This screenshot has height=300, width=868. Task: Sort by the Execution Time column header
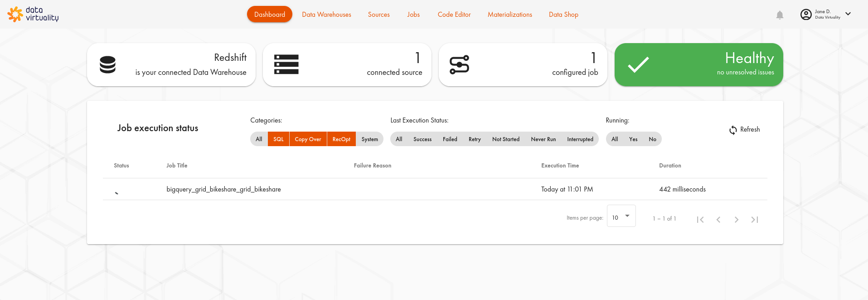(560, 166)
